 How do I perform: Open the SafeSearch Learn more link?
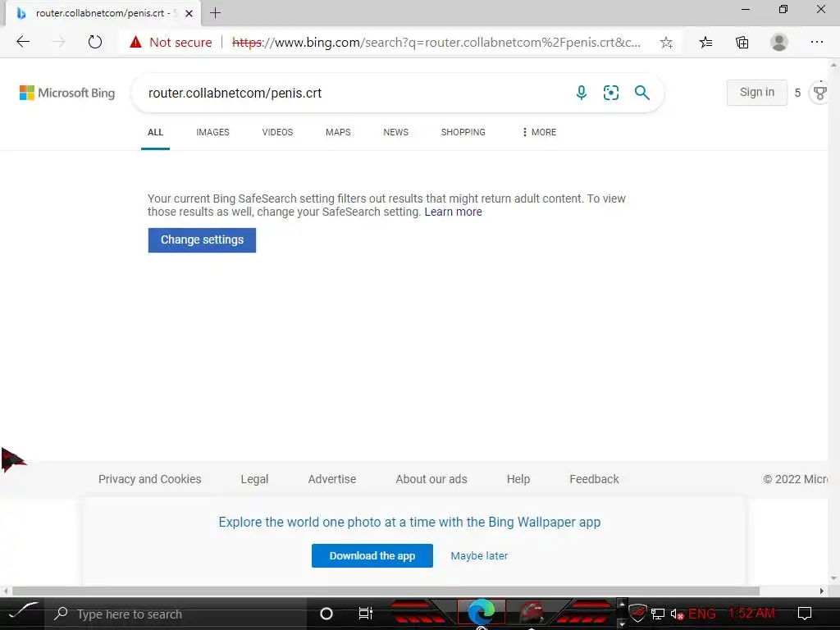(453, 212)
